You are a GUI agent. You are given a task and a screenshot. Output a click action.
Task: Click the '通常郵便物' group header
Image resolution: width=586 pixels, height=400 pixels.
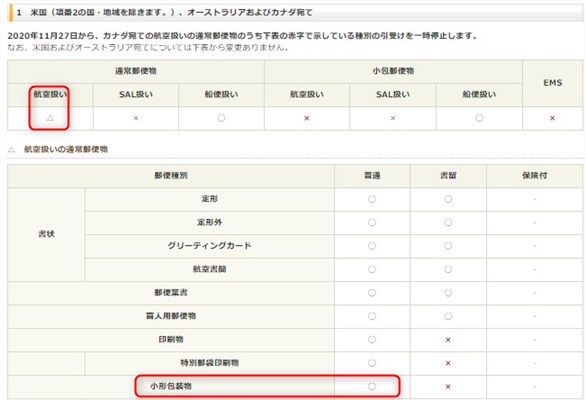pyautogui.click(x=136, y=71)
